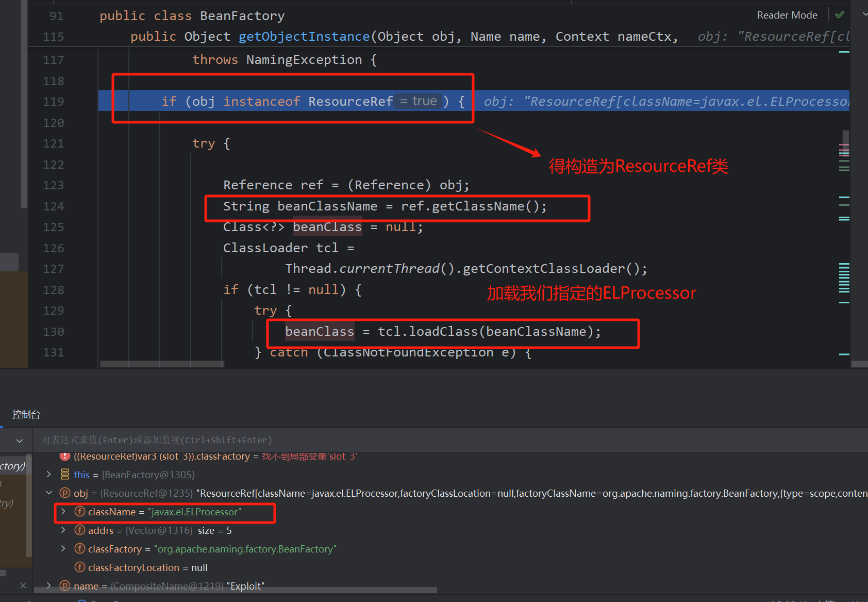Viewport: 868px width, 602px height.
Task: Open the dropdown chevron left of the expression field
Action: pos(20,441)
